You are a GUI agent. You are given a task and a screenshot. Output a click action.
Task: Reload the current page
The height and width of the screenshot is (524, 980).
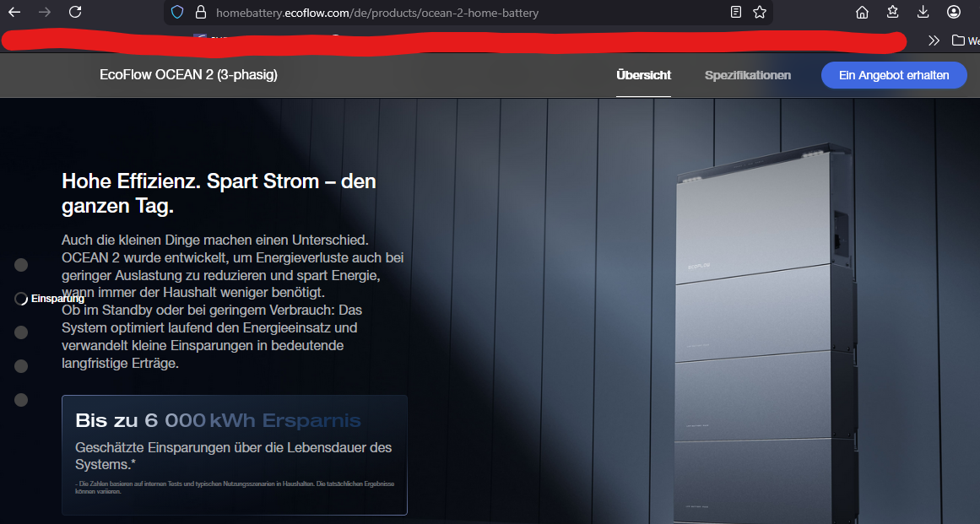(75, 12)
